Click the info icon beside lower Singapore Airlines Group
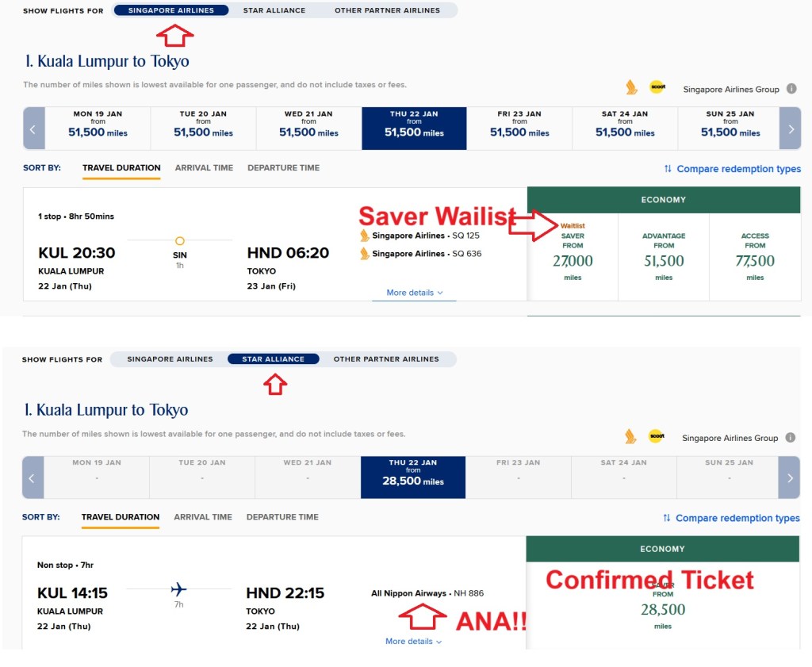 click(x=790, y=438)
